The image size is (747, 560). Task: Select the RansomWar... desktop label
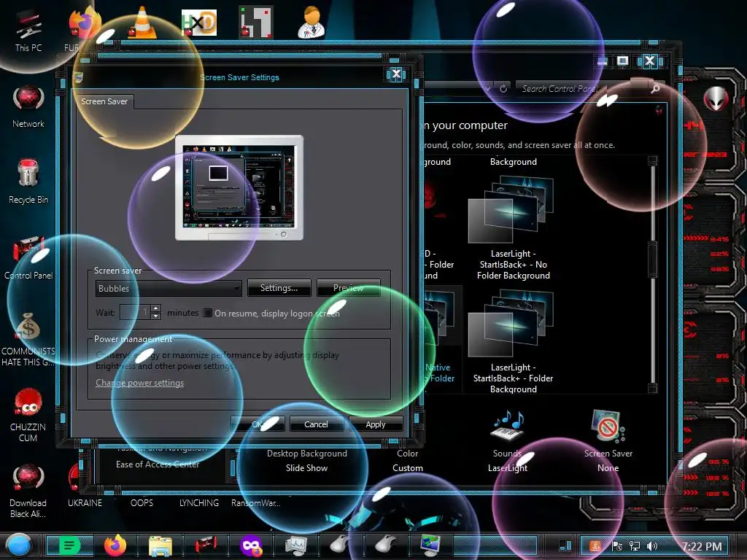click(x=256, y=503)
